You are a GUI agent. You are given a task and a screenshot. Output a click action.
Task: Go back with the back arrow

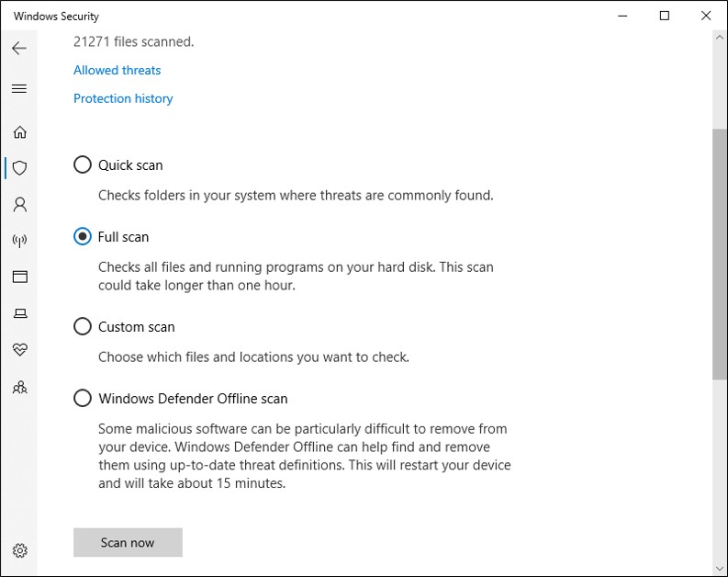(19, 49)
